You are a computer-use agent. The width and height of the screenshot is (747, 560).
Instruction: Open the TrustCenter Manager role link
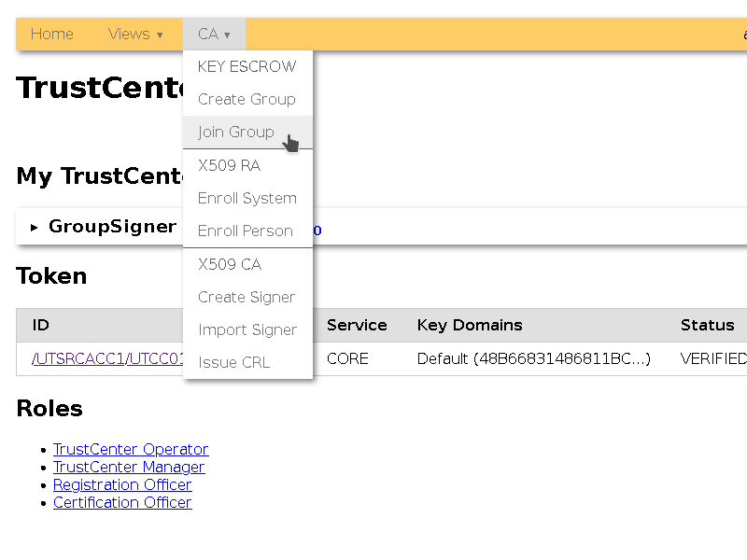(129, 467)
